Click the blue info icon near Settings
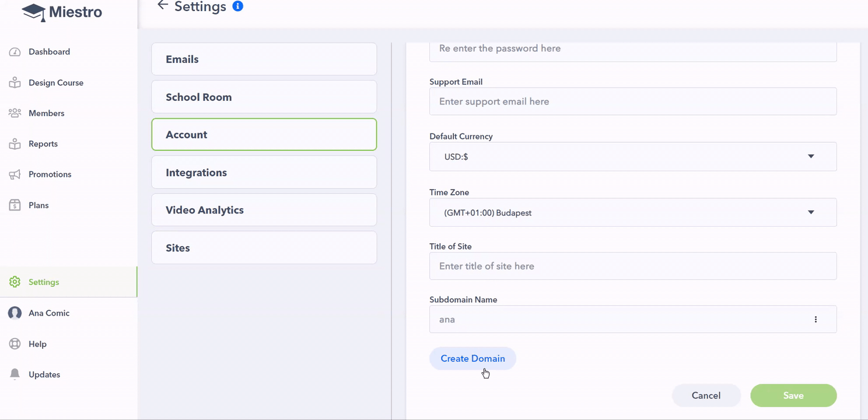Screen dimensions: 868x420 pos(237,6)
